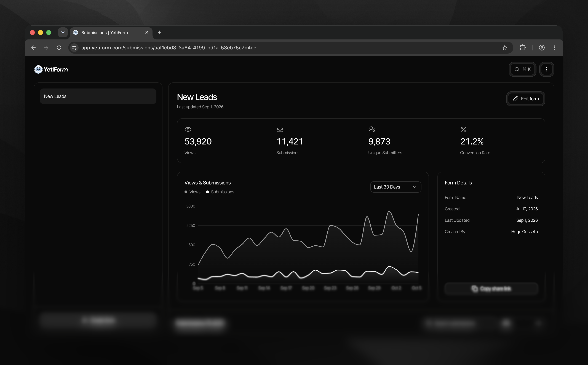The height and width of the screenshot is (365, 588).
Task: Click the New Leads page heading
Action: (197, 97)
